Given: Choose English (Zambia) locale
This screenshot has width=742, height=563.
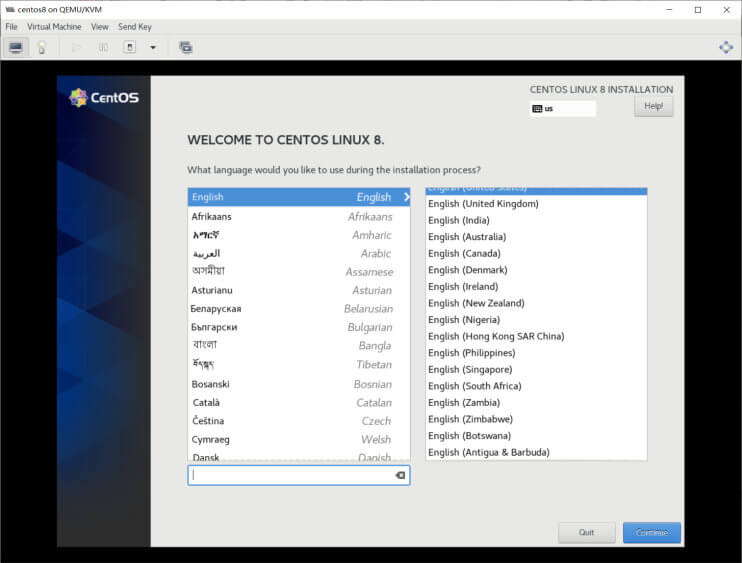Looking at the screenshot, I should (536, 403).
